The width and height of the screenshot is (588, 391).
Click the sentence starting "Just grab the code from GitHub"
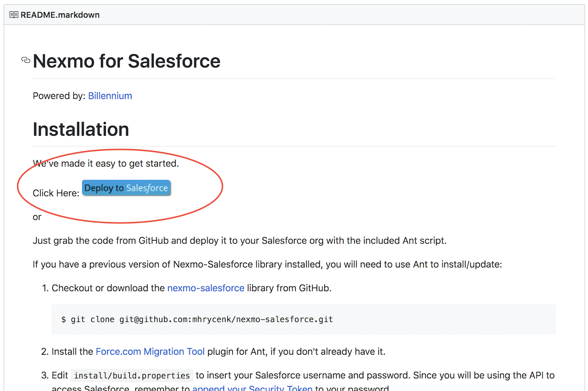tap(240, 241)
